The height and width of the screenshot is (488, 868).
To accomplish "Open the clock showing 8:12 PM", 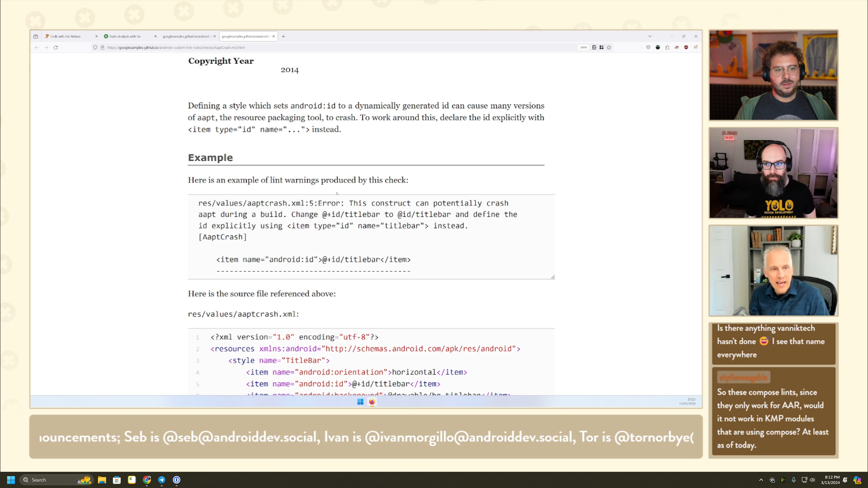I will (x=830, y=480).
